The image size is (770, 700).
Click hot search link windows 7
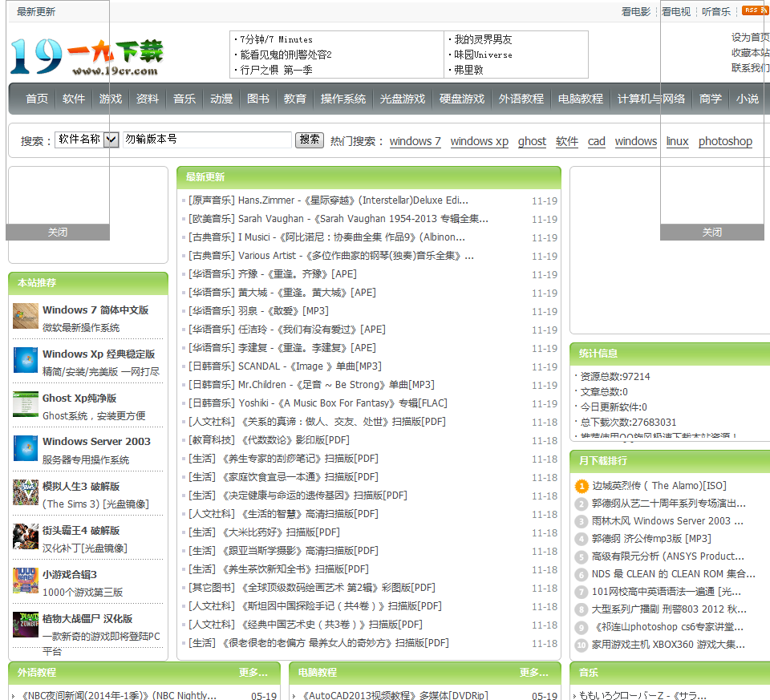click(x=415, y=141)
